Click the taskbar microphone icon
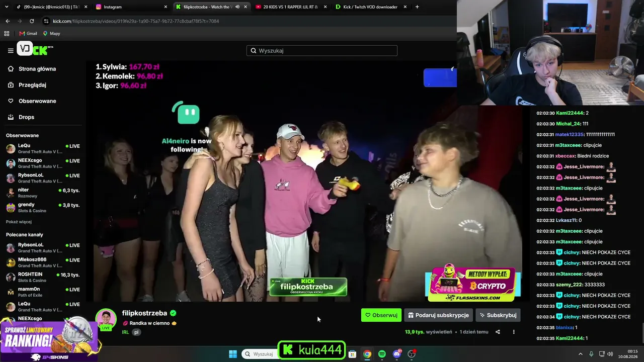Screen dimensions: 644x362 click(x=591, y=354)
